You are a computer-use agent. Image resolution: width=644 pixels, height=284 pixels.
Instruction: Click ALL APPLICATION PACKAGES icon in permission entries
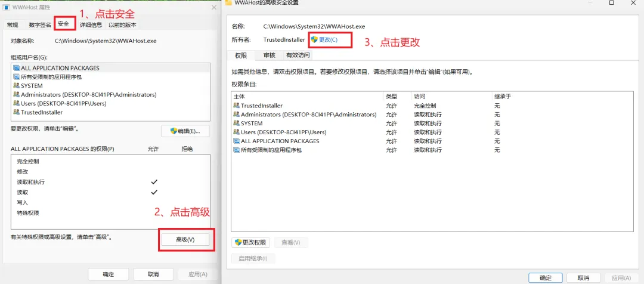tap(236, 141)
